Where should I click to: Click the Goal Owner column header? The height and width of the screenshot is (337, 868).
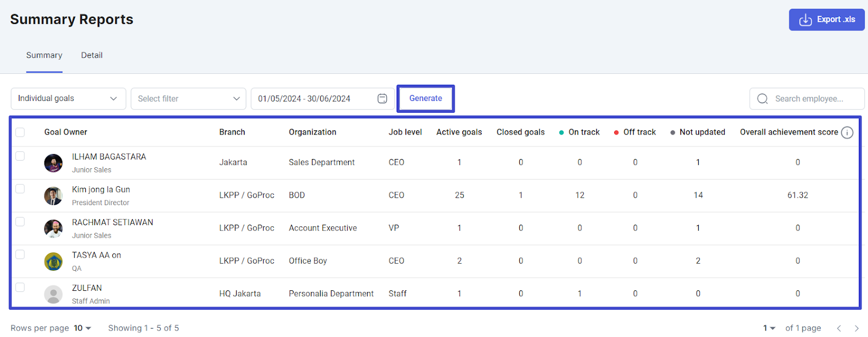66,132
